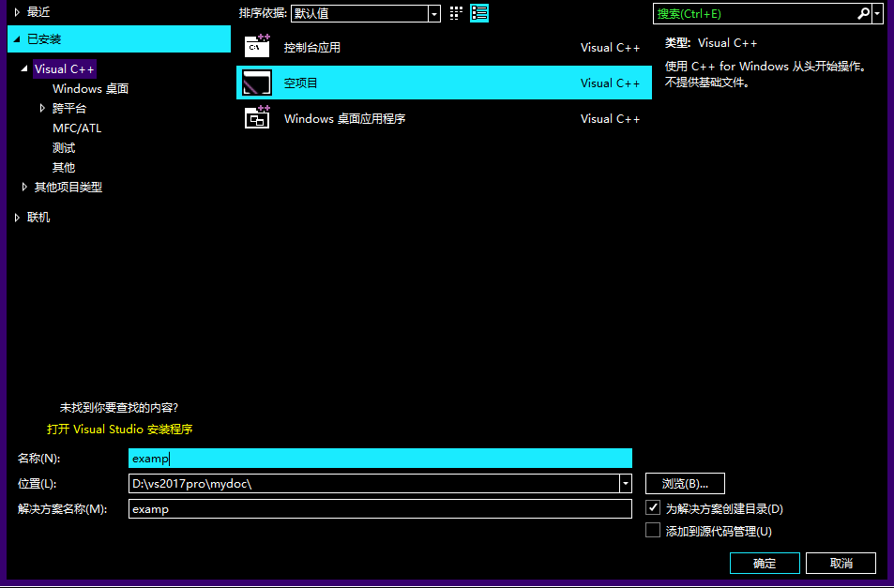Select 空项目 template

point(444,83)
